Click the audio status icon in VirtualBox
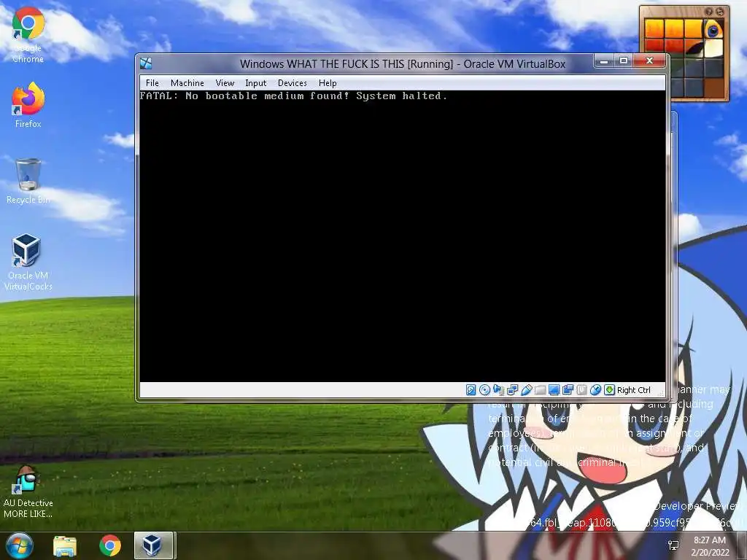 tap(498, 390)
